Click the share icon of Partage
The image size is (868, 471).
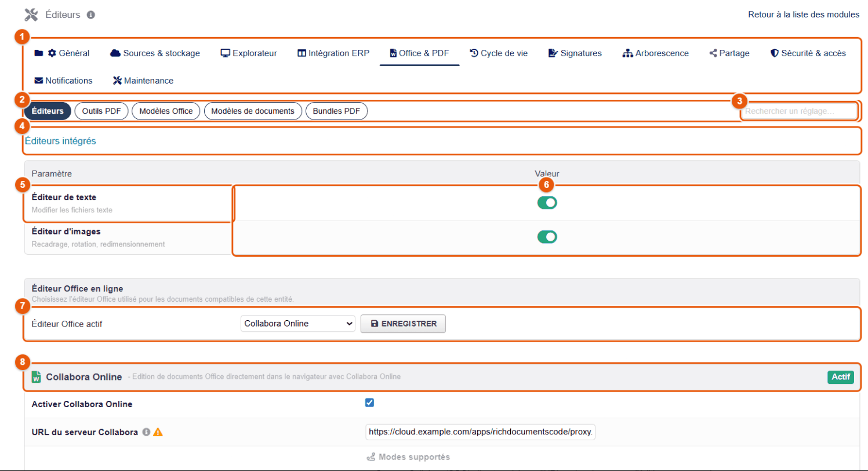click(713, 53)
